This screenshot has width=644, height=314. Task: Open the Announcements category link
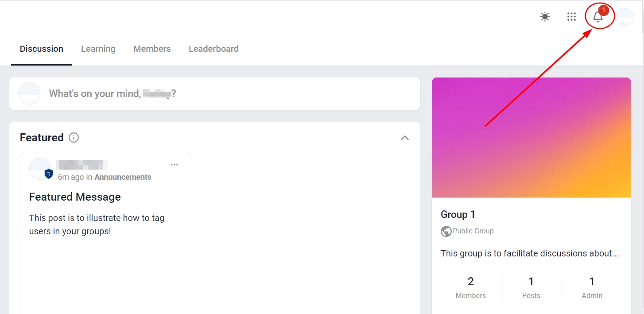[123, 177]
